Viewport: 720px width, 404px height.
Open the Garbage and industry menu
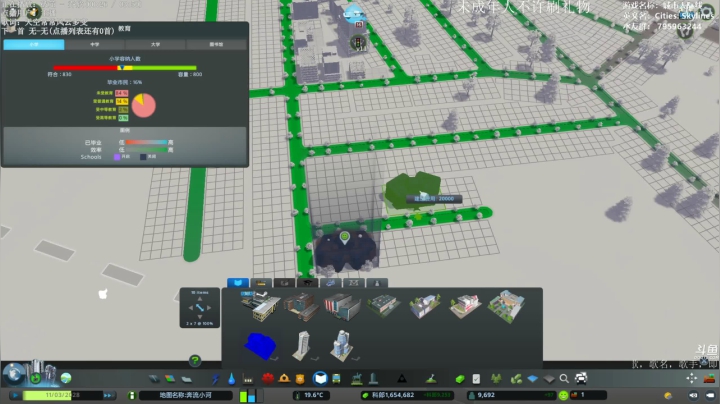point(248,379)
